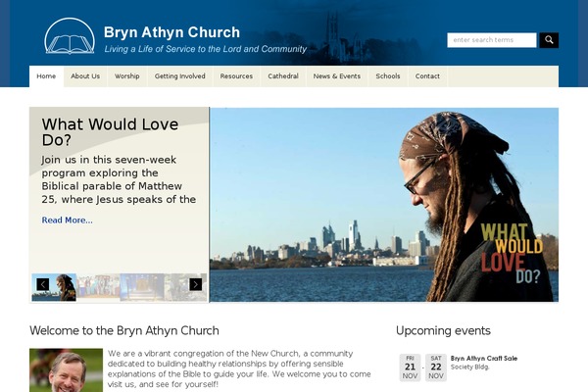Click the main What Would Love Do banner image
The width and height of the screenshot is (588, 392).
[x=384, y=205]
